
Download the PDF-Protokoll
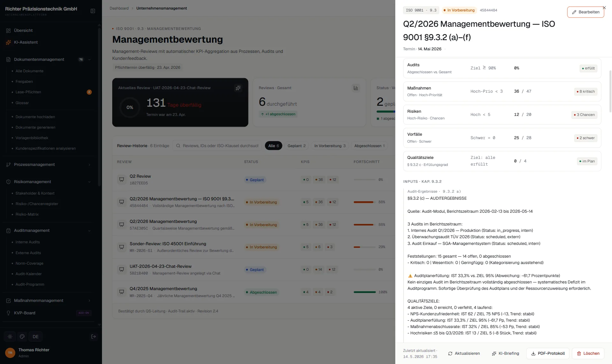pyautogui.click(x=548, y=353)
